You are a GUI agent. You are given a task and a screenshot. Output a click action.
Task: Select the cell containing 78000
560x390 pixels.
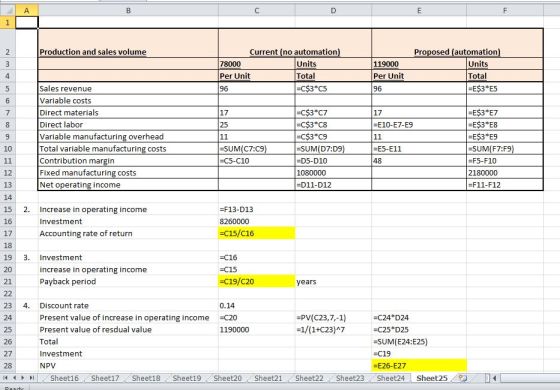[257, 64]
